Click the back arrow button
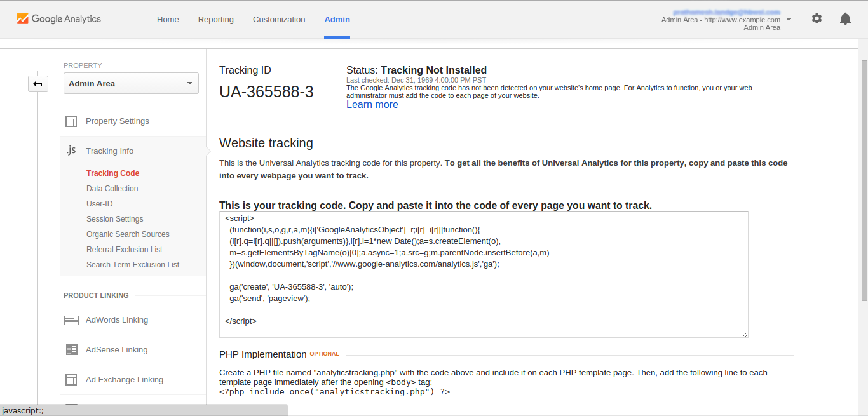 [x=38, y=84]
